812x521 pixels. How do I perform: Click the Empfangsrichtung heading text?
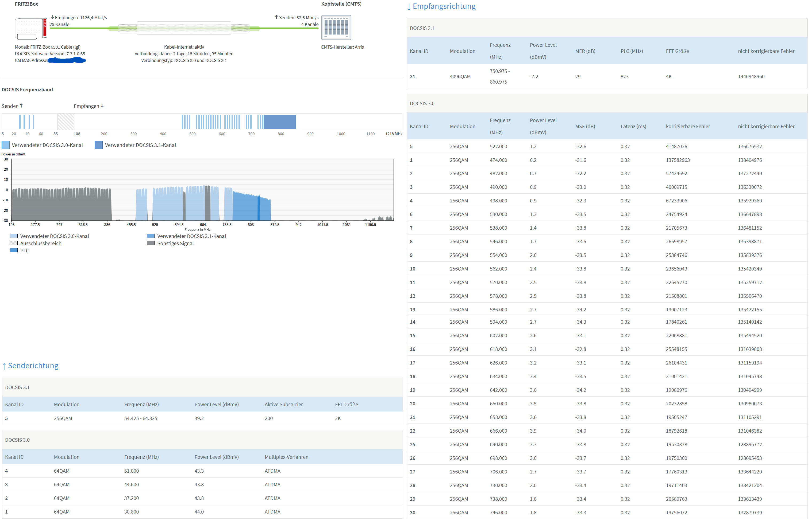444,6
